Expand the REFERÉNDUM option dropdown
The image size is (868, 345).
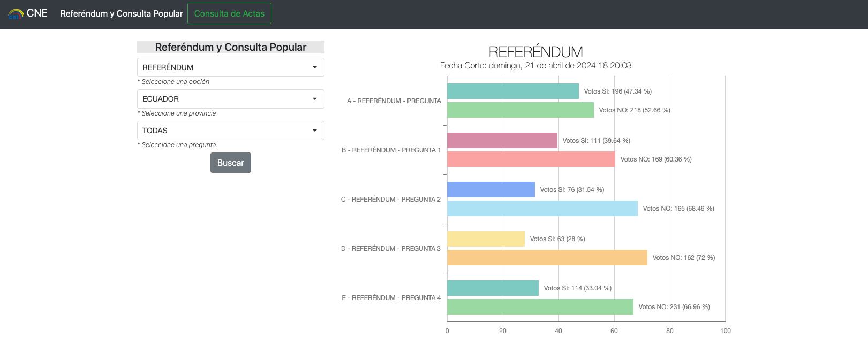[x=230, y=67]
